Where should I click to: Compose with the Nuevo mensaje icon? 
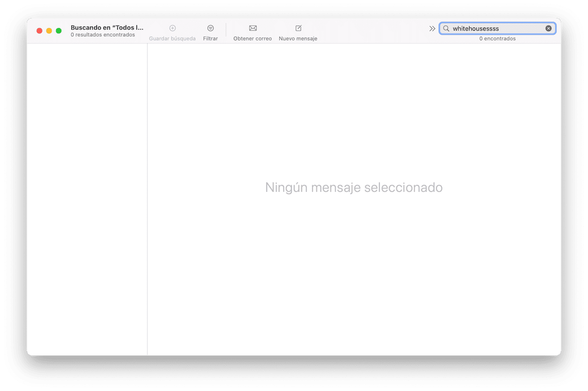click(x=298, y=28)
